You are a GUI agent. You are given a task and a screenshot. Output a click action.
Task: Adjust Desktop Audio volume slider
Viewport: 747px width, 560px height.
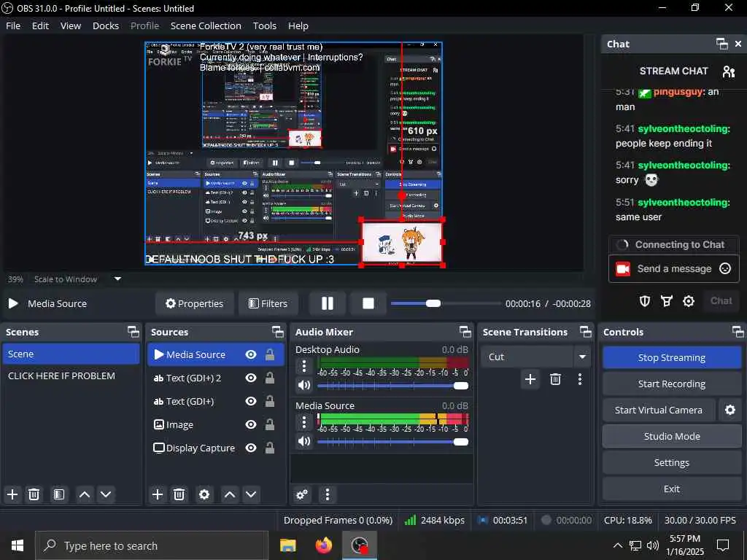pyautogui.click(x=392, y=386)
